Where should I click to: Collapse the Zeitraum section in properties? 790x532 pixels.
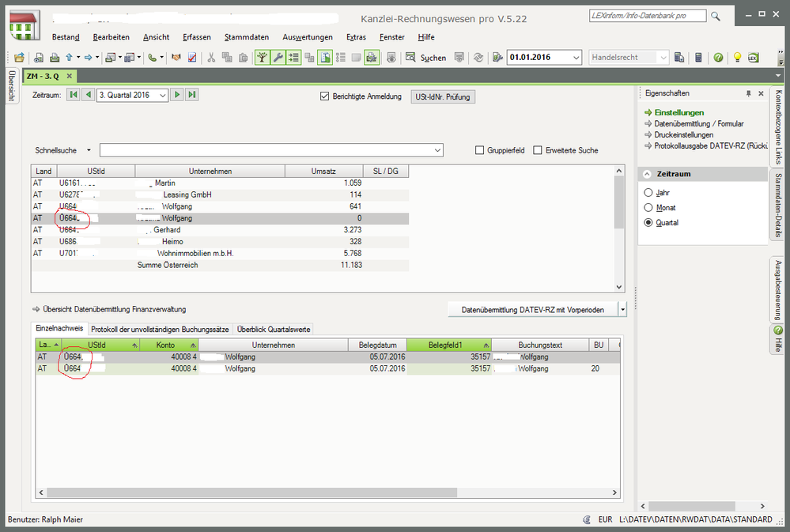pos(648,174)
